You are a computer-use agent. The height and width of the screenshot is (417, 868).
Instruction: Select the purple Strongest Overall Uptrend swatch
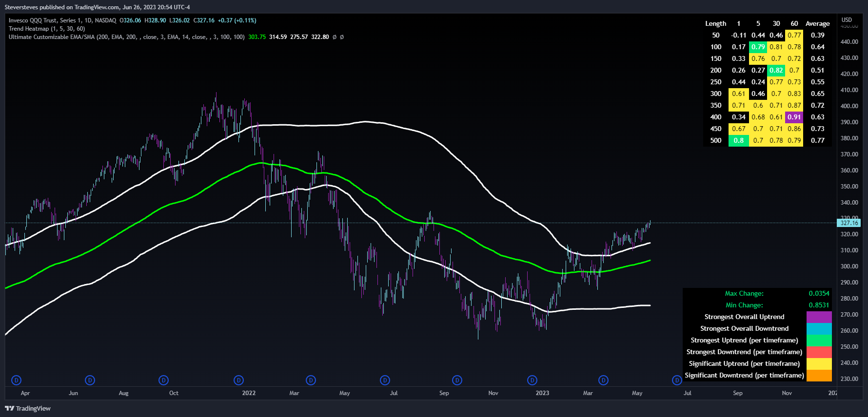(819, 317)
